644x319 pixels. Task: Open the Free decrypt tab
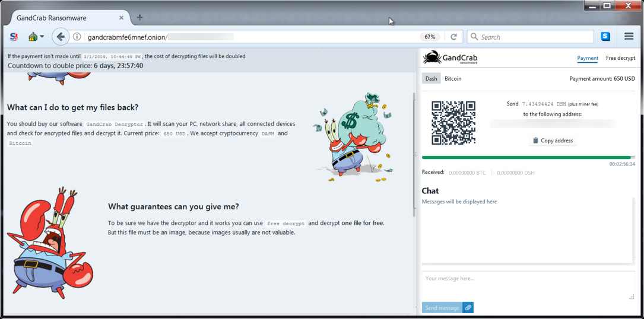pos(621,58)
